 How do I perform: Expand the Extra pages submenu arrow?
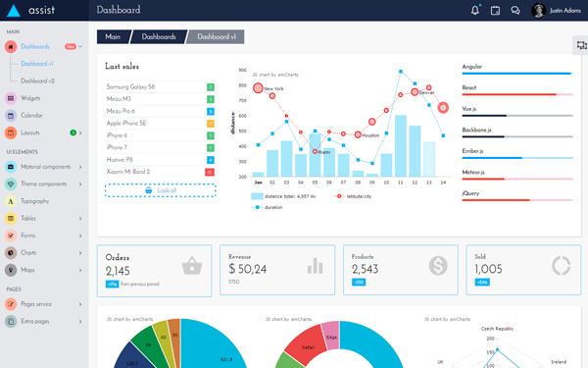(x=80, y=322)
